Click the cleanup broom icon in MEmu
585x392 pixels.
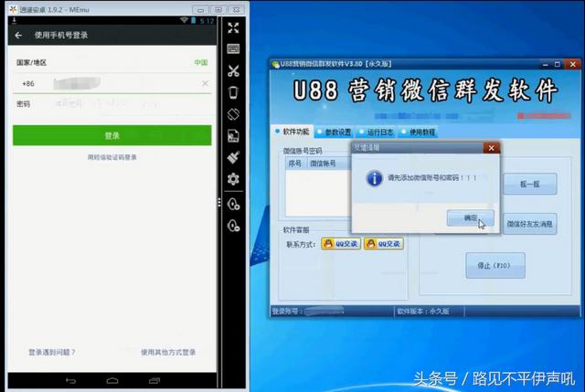coord(233,157)
